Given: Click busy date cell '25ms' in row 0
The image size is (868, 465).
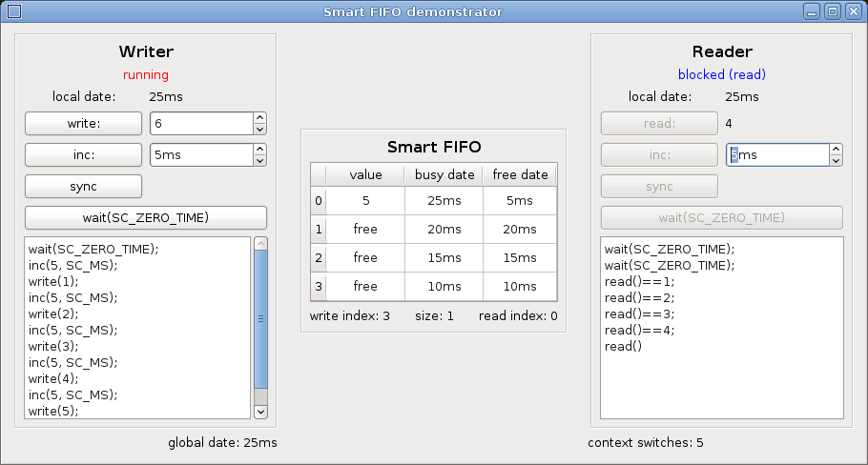Looking at the screenshot, I should [444, 201].
